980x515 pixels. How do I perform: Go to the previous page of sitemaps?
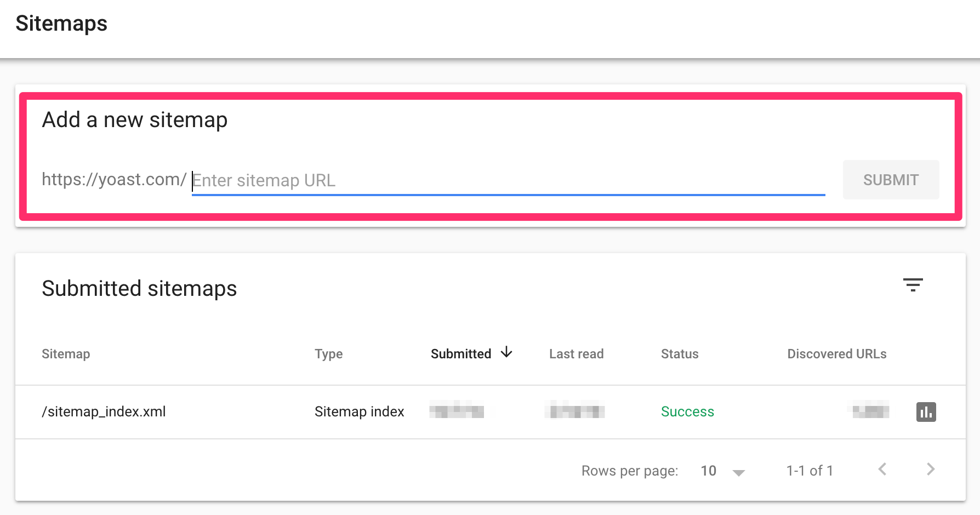click(882, 470)
